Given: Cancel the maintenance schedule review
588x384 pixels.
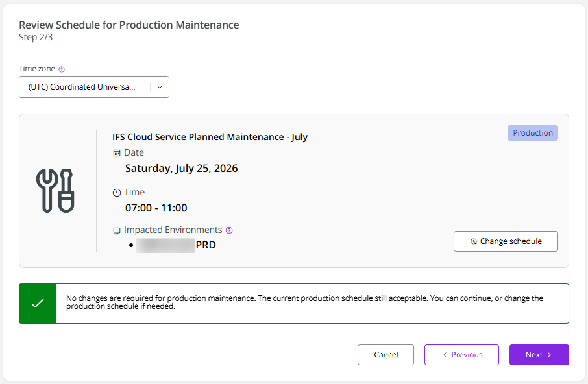Looking at the screenshot, I should click(386, 355).
